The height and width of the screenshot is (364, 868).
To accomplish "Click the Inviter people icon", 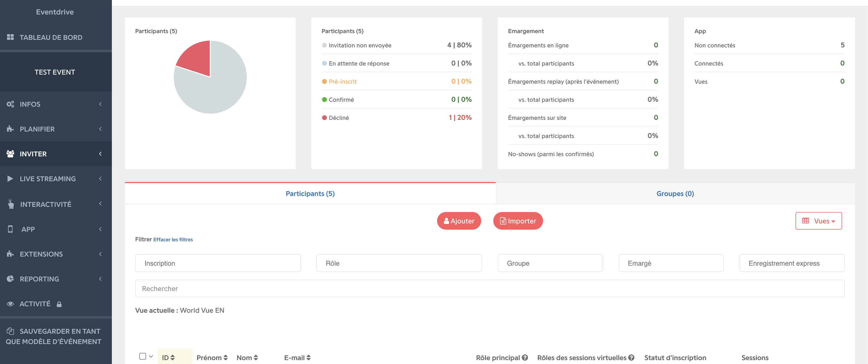I will [x=10, y=154].
